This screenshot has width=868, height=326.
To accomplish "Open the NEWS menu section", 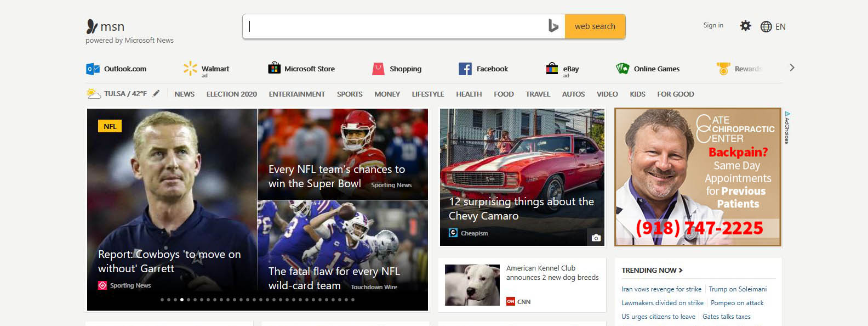I will pos(185,94).
